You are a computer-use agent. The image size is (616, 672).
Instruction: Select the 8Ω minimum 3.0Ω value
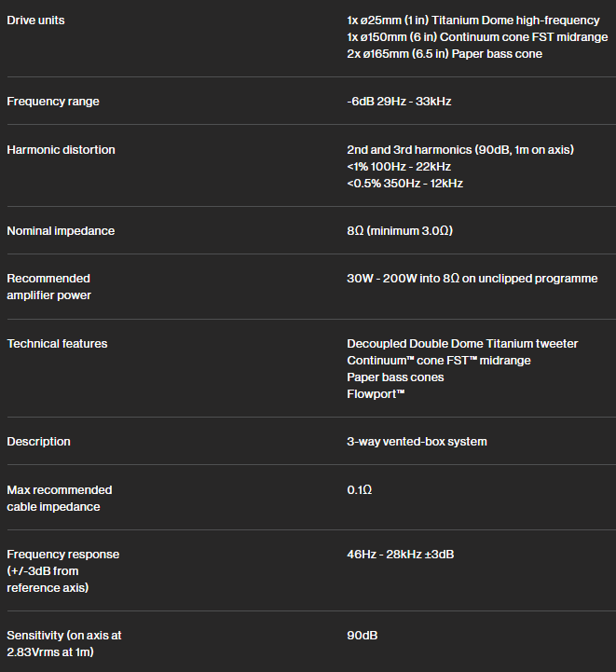coord(400,230)
